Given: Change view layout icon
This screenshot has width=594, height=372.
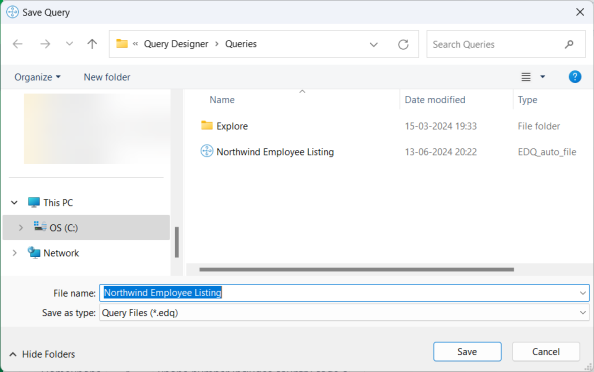Looking at the screenshot, I should click(x=526, y=77).
